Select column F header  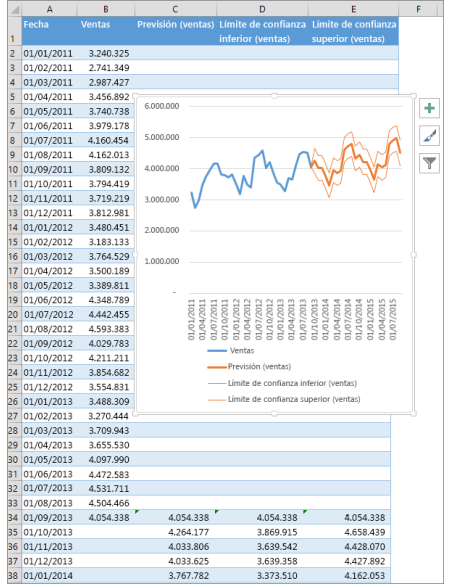[419, 9]
